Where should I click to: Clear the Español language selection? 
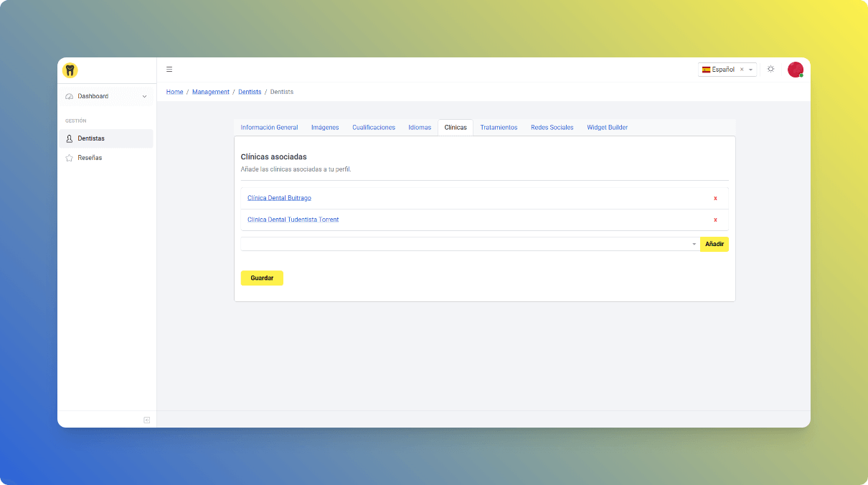click(742, 70)
